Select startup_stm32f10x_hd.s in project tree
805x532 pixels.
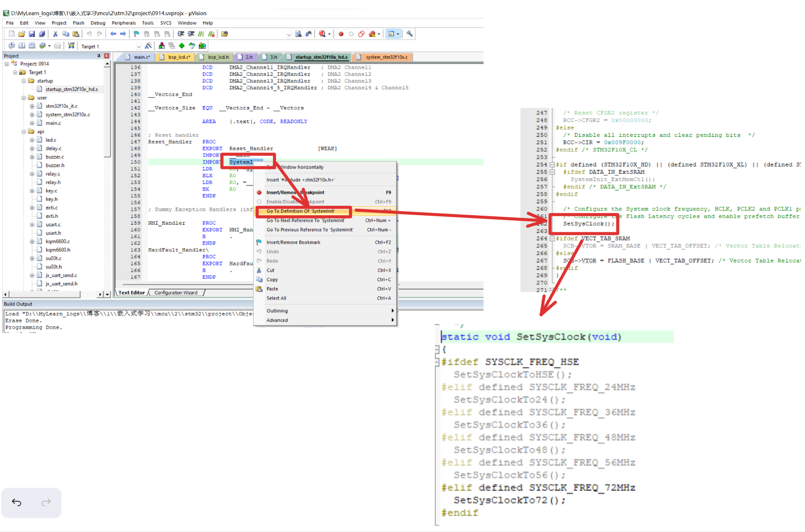click(72, 89)
